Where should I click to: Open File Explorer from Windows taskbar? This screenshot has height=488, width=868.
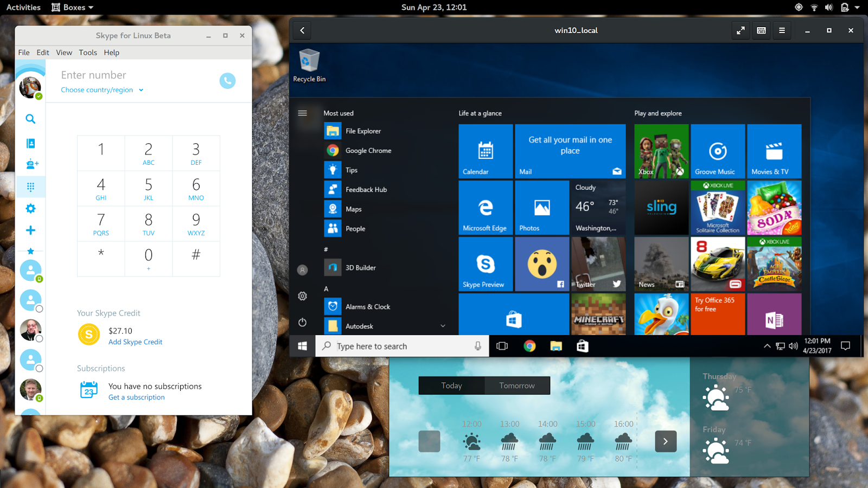(556, 346)
